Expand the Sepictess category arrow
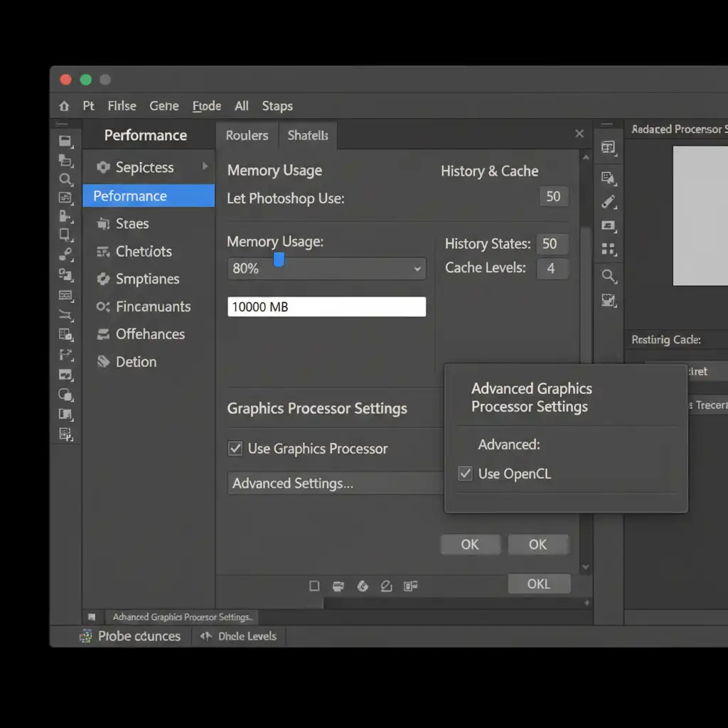This screenshot has width=728, height=728. pyautogui.click(x=205, y=166)
